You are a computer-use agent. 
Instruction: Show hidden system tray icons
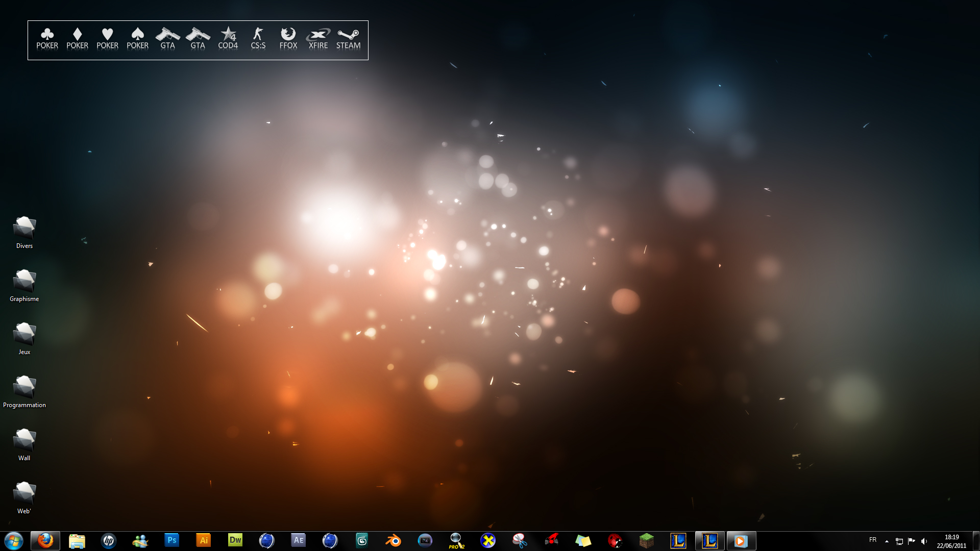pos(887,541)
